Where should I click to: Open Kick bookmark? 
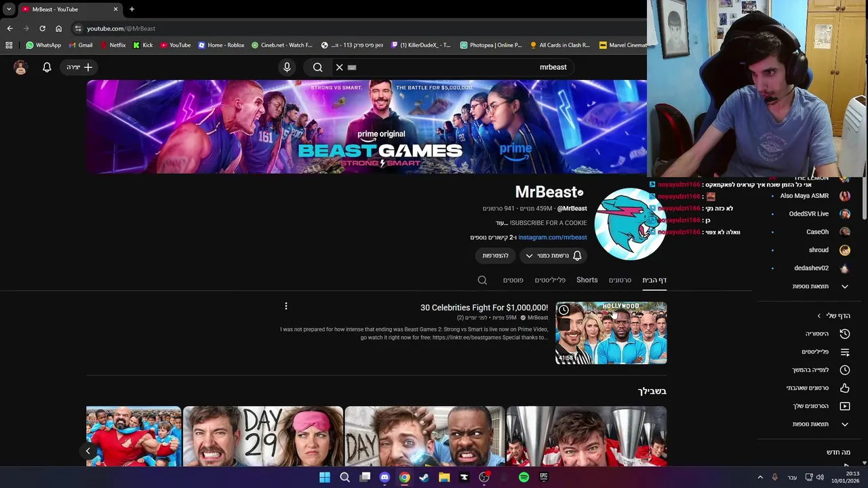(x=143, y=45)
